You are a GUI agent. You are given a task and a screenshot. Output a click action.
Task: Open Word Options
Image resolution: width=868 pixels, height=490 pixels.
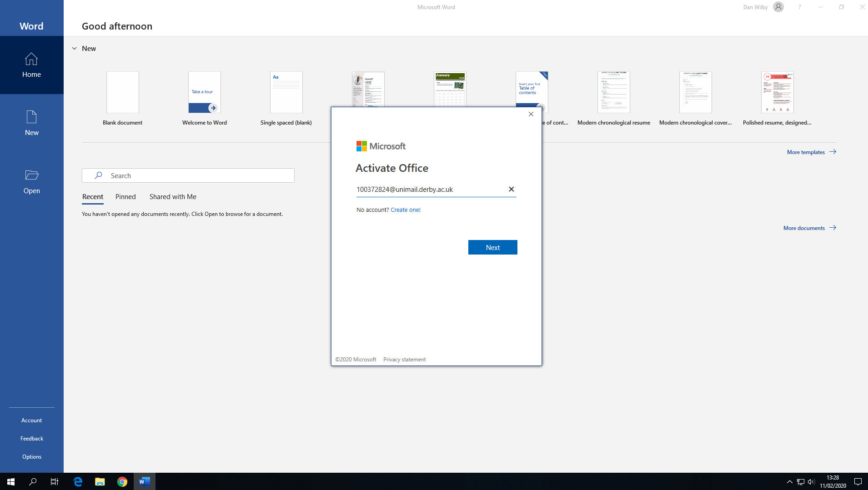(x=32, y=457)
